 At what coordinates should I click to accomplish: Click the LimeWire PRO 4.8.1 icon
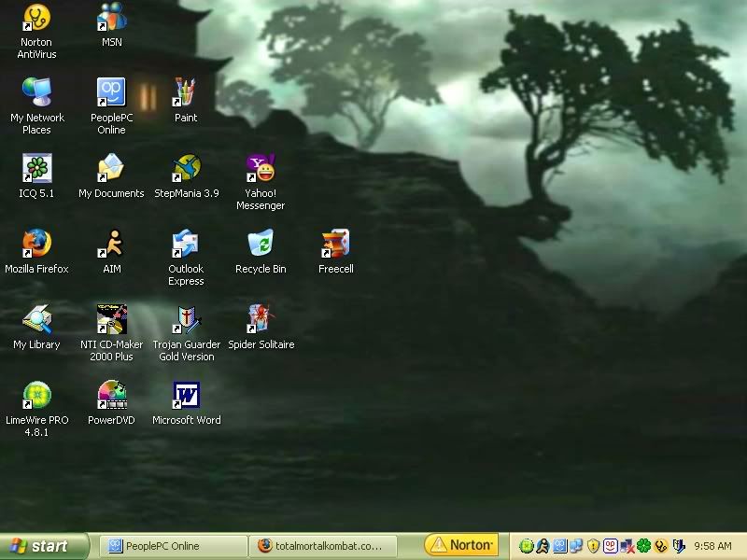[36, 395]
